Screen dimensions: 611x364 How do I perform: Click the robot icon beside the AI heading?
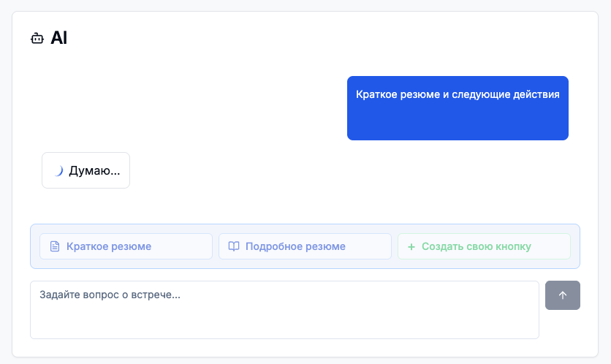37,39
